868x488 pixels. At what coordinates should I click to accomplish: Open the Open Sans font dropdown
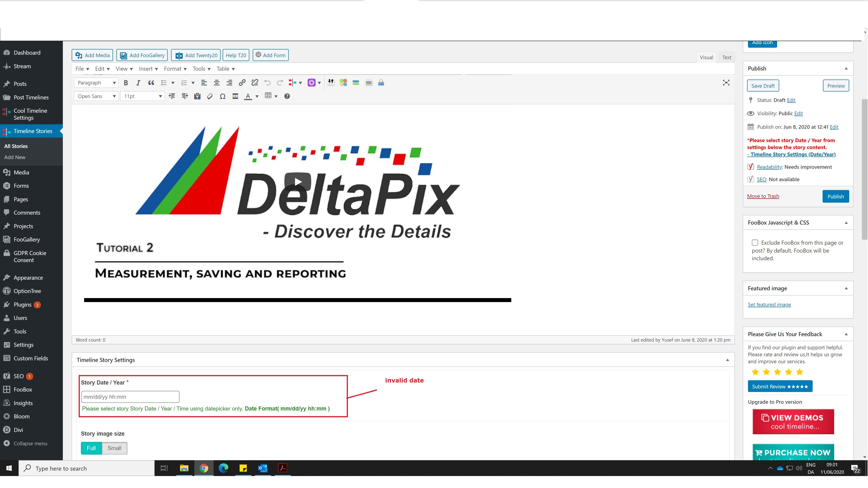click(x=96, y=96)
